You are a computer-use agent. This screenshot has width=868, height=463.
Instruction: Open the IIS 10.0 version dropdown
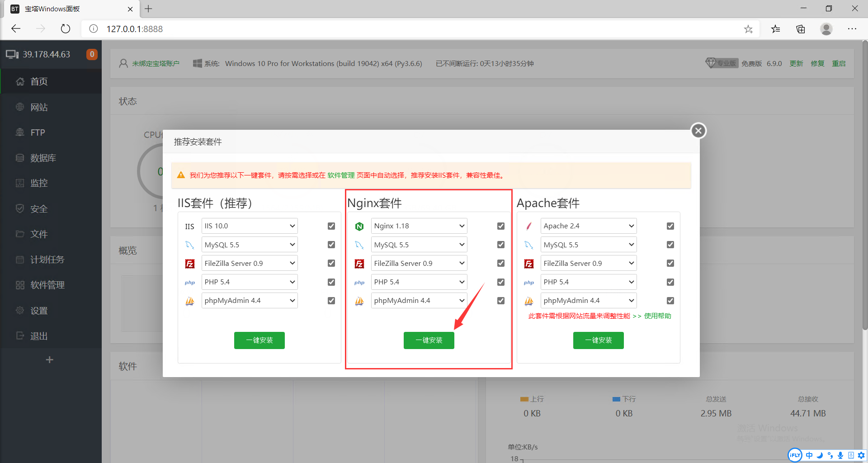pyautogui.click(x=250, y=226)
